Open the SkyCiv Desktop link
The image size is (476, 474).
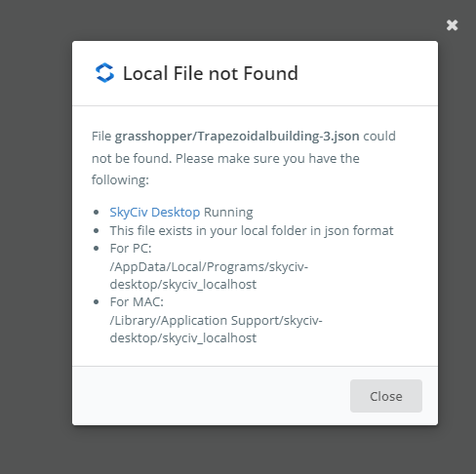[155, 212]
